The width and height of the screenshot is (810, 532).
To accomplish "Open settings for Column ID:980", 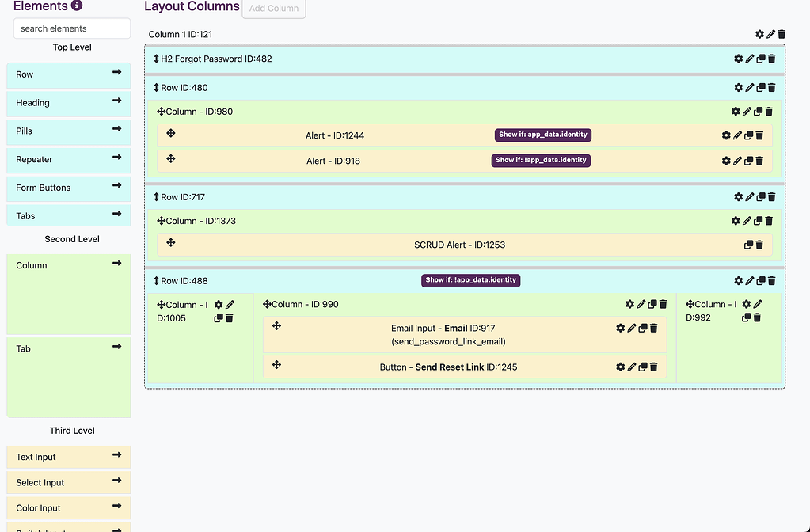I will point(736,111).
